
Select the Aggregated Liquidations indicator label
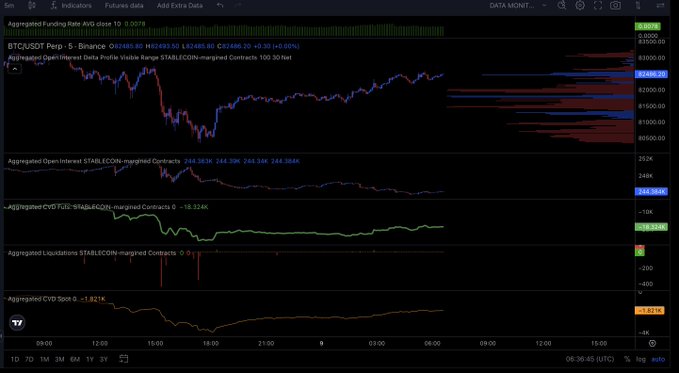pyautogui.click(x=92, y=253)
